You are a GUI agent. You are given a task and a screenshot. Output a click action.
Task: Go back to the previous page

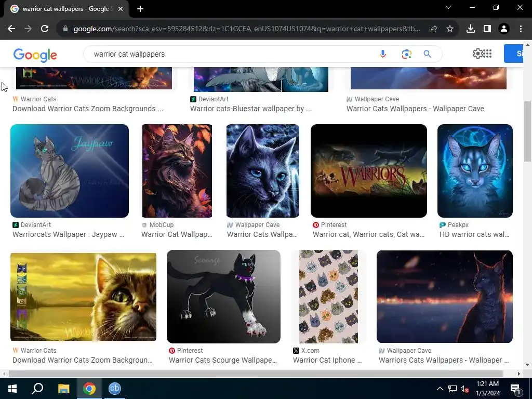point(11,29)
